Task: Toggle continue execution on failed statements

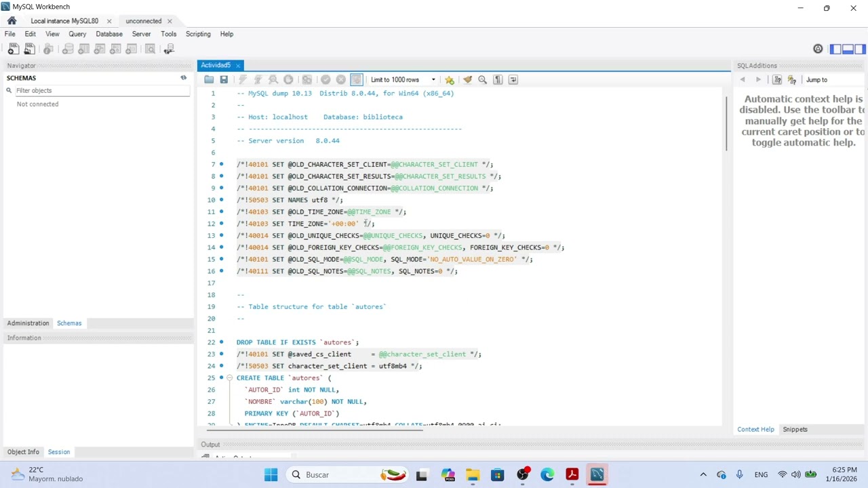Action: (x=307, y=80)
